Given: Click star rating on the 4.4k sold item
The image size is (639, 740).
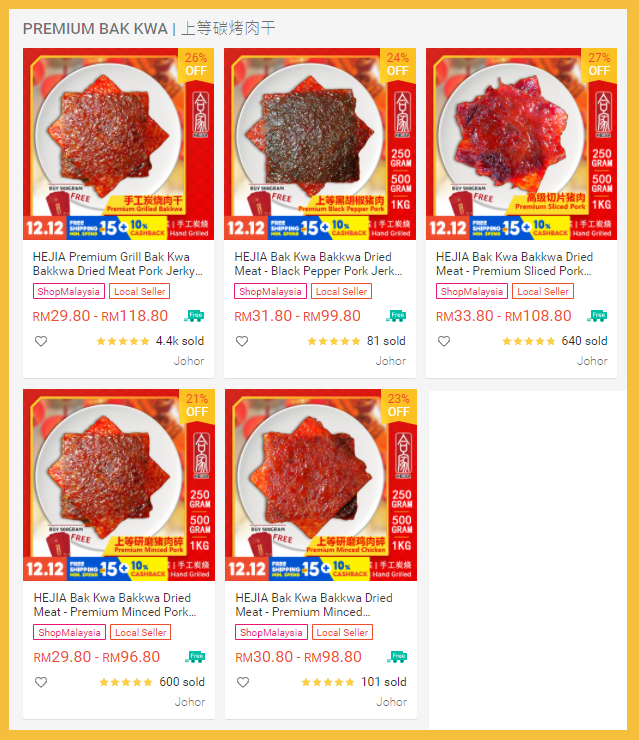Looking at the screenshot, I should click(x=123, y=341).
